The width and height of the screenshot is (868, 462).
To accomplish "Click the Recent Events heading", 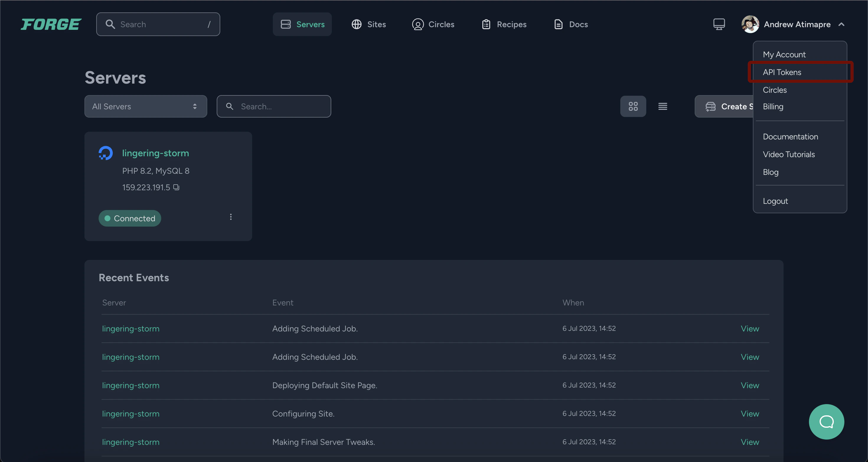I will (134, 278).
